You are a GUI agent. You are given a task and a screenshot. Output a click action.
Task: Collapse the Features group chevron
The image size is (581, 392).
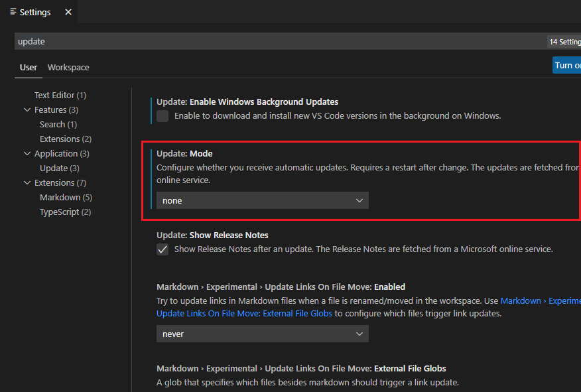[27, 109]
